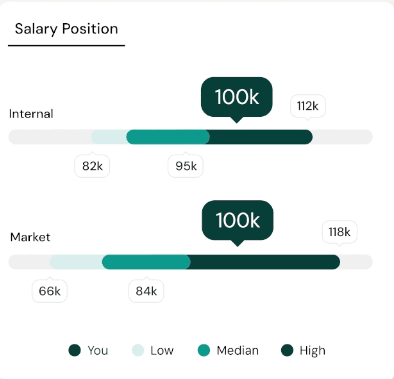394x379 pixels.
Task: Click the High legend dot
Action: click(x=287, y=350)
